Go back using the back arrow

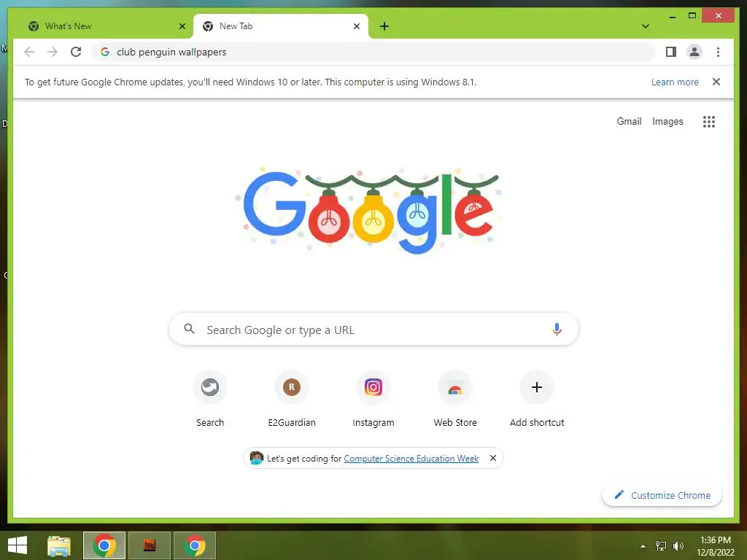pyautogui.click(x=29, y=52)
